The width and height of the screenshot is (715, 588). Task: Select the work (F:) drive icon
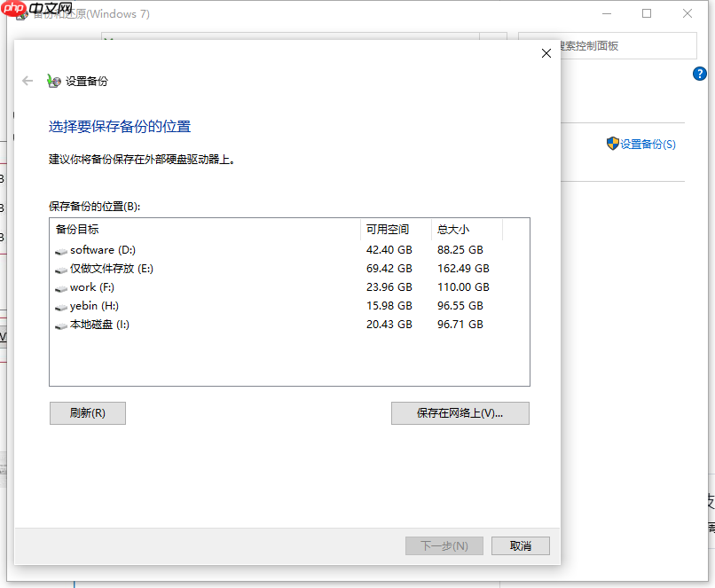61,287
